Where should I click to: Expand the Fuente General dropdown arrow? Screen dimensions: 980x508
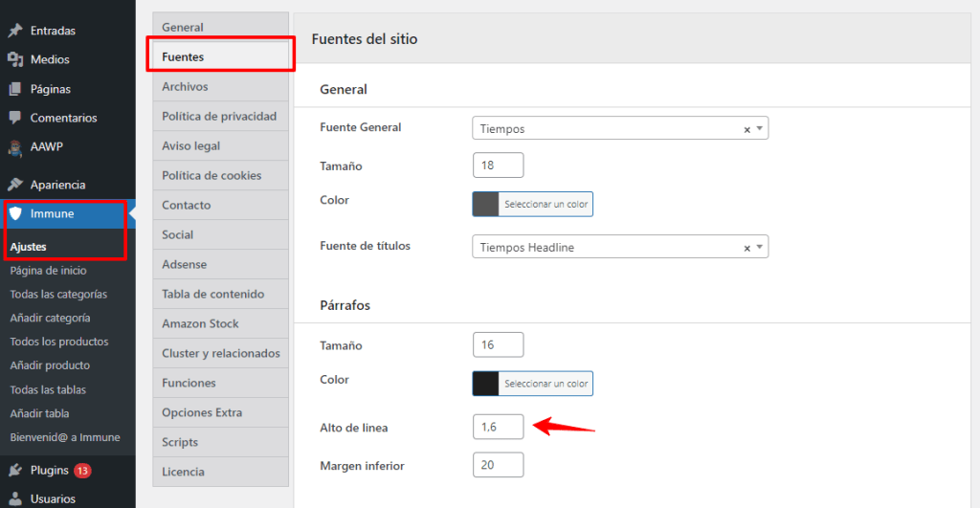pyautogui.click(x=759, y=128)
